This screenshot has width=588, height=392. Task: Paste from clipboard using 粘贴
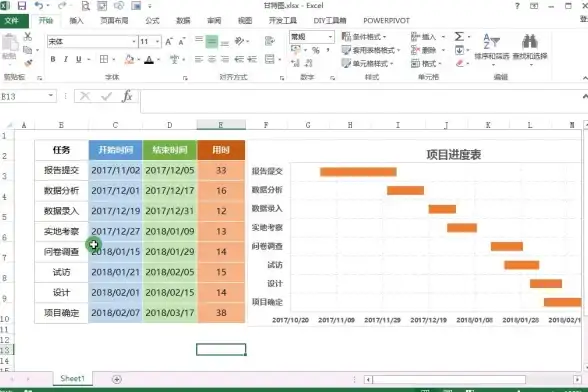(9, 47)
